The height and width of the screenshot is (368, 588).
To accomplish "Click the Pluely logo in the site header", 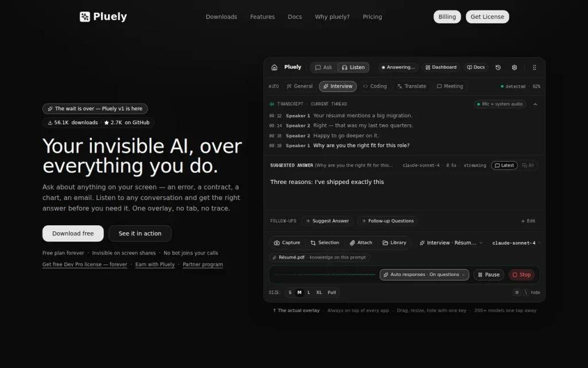I will (103, 17).
